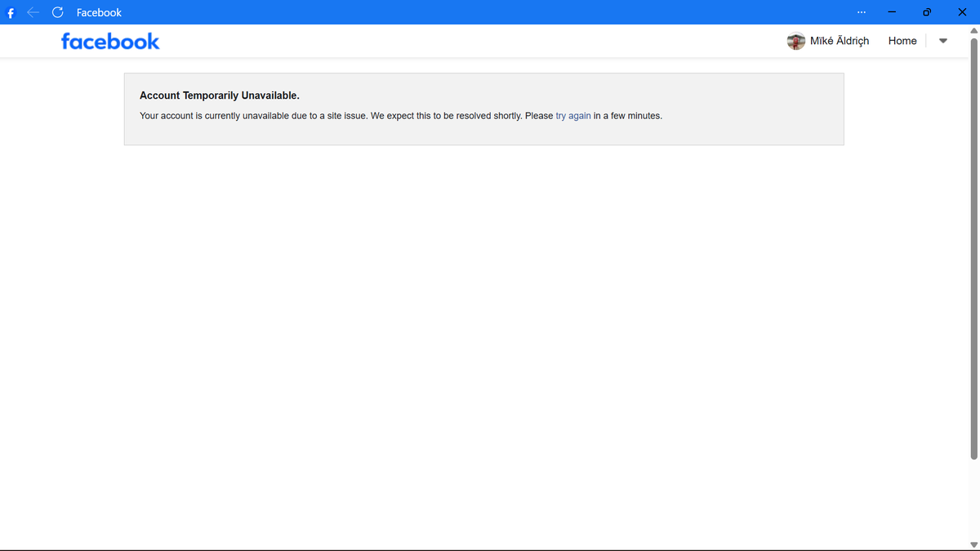The width and height of the screenshot is (980, 551).
Task: Go to the Home link
Action: point(902,41)
